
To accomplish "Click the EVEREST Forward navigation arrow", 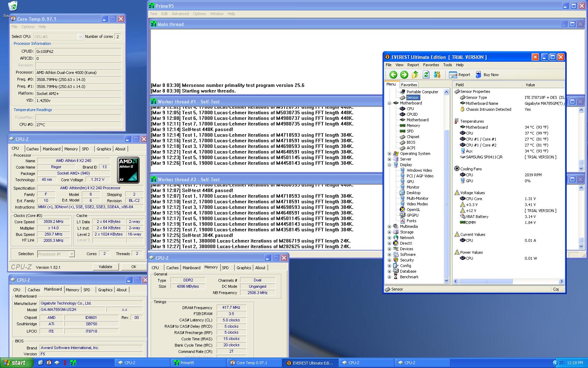I will click(x=404, y=75).
